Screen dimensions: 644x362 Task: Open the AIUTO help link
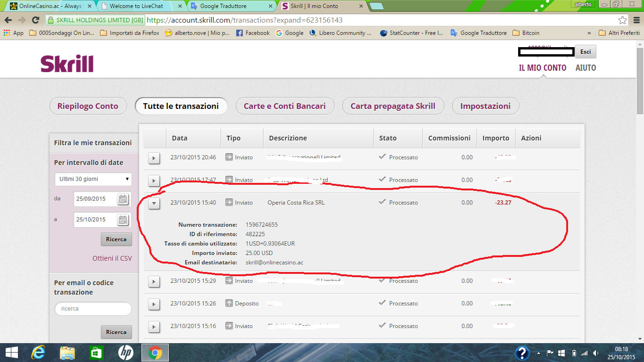586,68
